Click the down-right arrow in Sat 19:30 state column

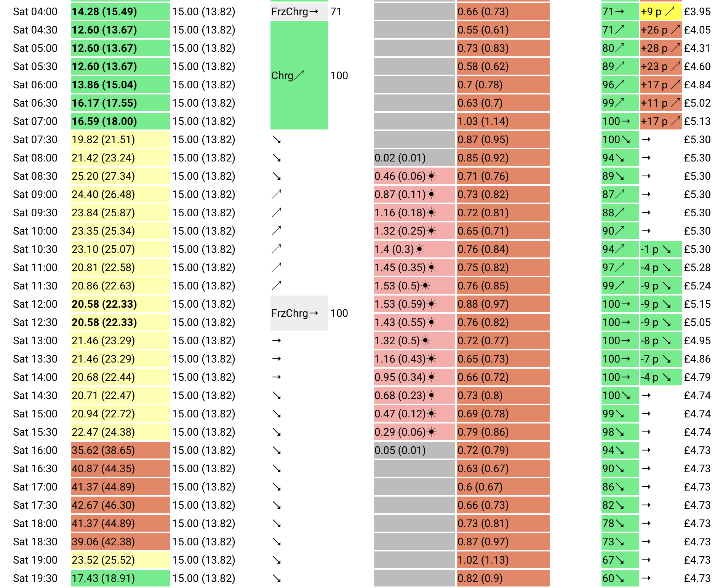click(277, 578)
